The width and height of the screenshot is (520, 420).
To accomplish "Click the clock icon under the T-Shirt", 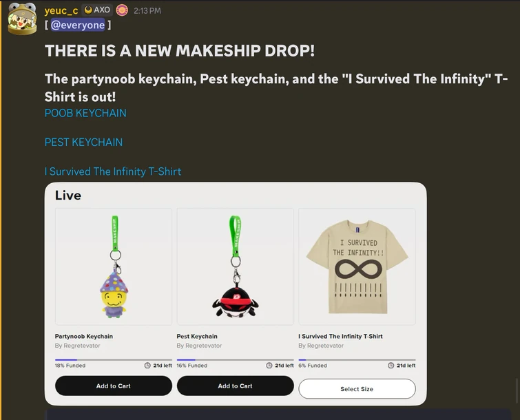I will click(391, 366).
